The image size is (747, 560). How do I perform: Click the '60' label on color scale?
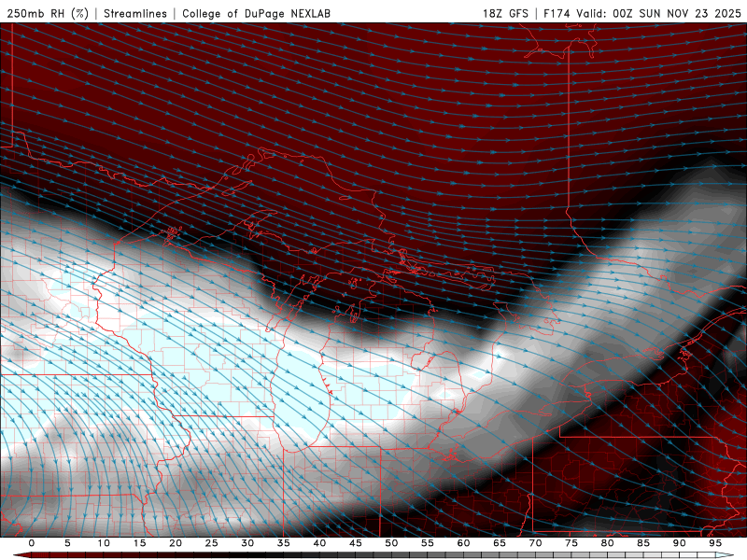(463, 543)
